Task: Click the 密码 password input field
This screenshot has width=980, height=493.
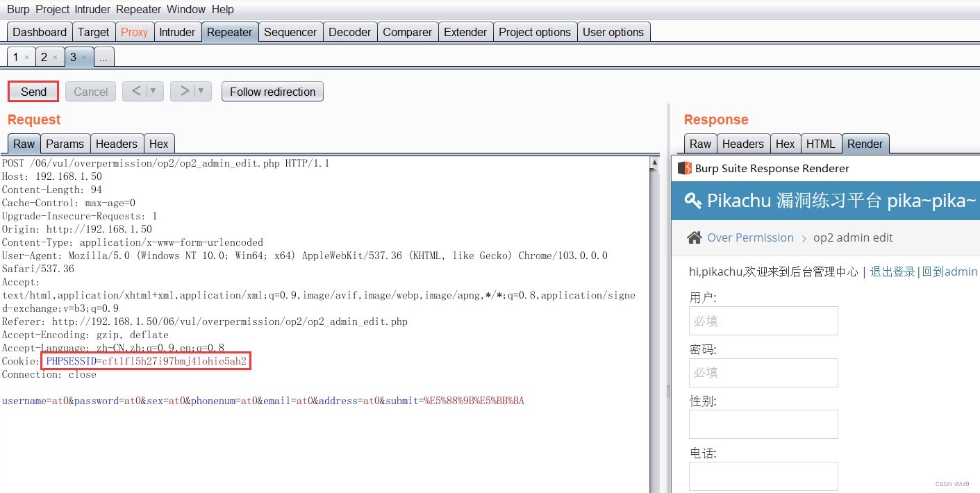Action: 763,373
